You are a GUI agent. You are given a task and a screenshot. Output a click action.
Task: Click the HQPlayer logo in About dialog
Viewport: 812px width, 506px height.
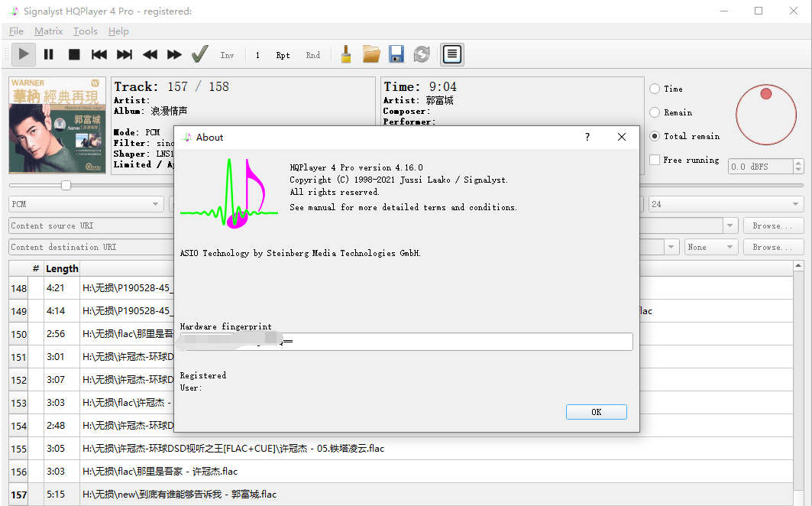tap(229, 193)
